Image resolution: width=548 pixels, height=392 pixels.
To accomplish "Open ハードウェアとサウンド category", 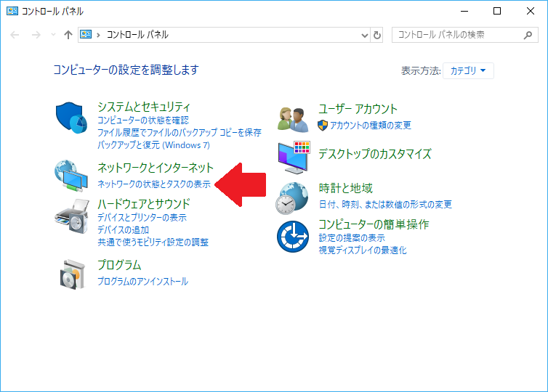I will [x=144, y=204].
